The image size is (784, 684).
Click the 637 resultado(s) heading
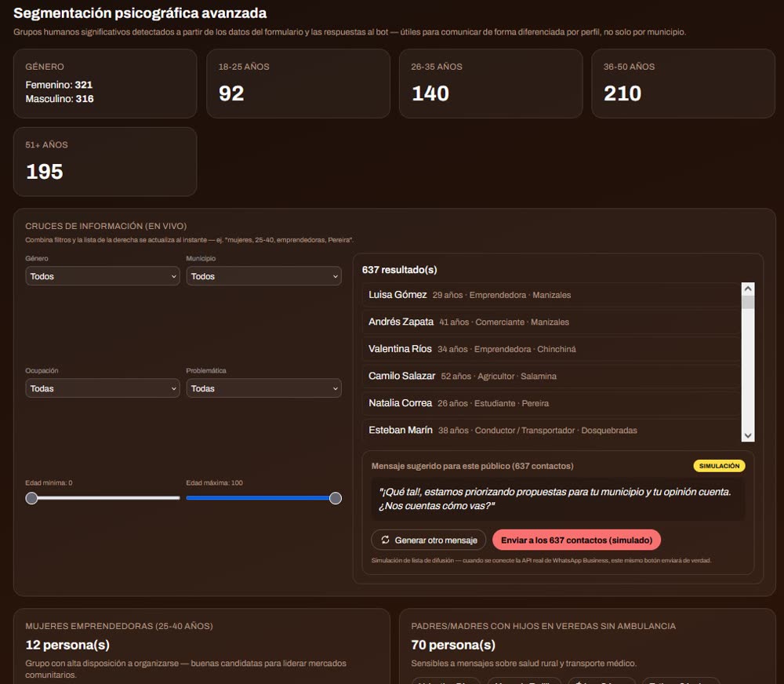400,270
